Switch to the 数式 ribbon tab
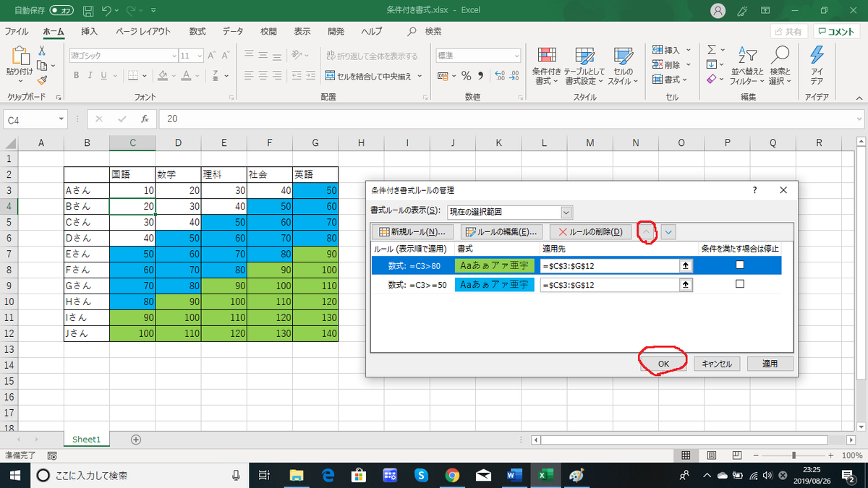This screenshot has height=488, width=868. [197, 31]
